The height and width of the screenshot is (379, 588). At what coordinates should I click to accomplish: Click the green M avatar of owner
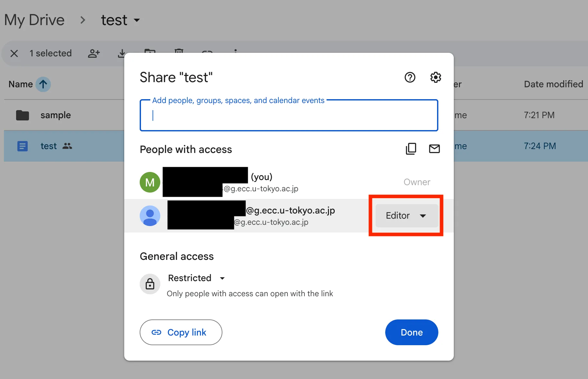(150, 182)
